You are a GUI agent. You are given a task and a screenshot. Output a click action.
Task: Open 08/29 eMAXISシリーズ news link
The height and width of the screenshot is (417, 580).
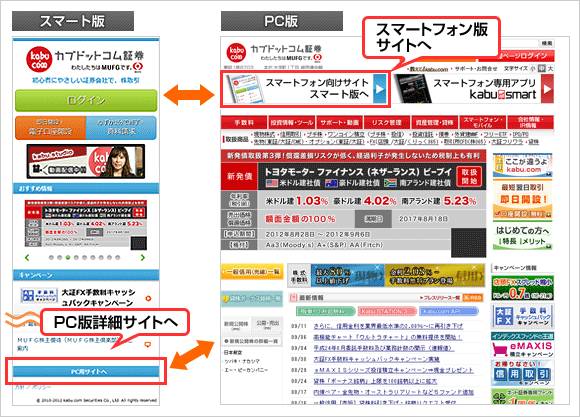click(393, 370)
